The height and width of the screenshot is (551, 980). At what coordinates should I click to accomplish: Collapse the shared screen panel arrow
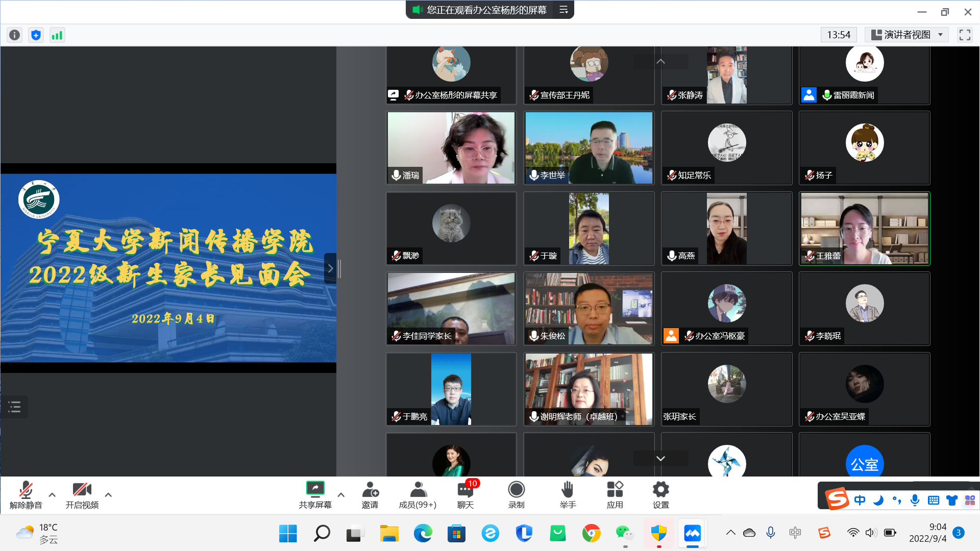point(330,268)
